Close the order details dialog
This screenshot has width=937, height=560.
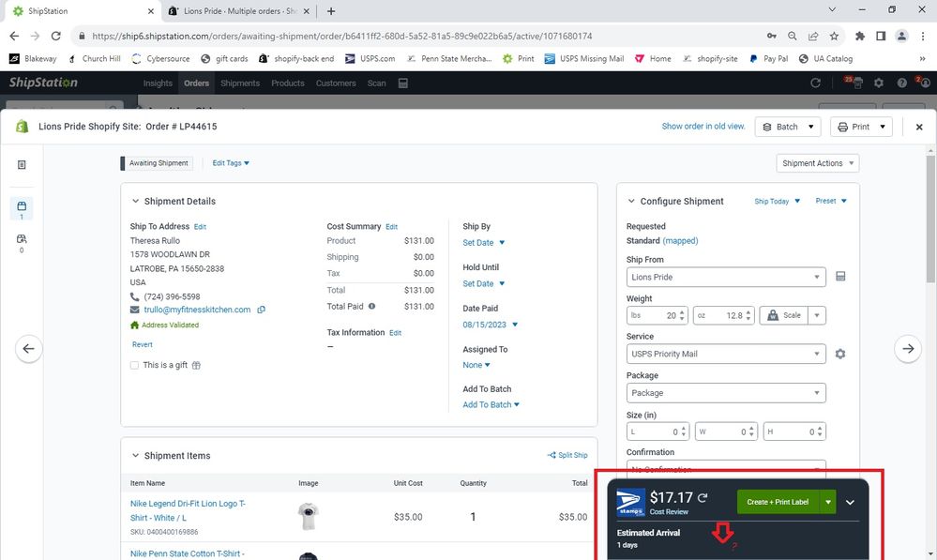click(x=919, y=127)
